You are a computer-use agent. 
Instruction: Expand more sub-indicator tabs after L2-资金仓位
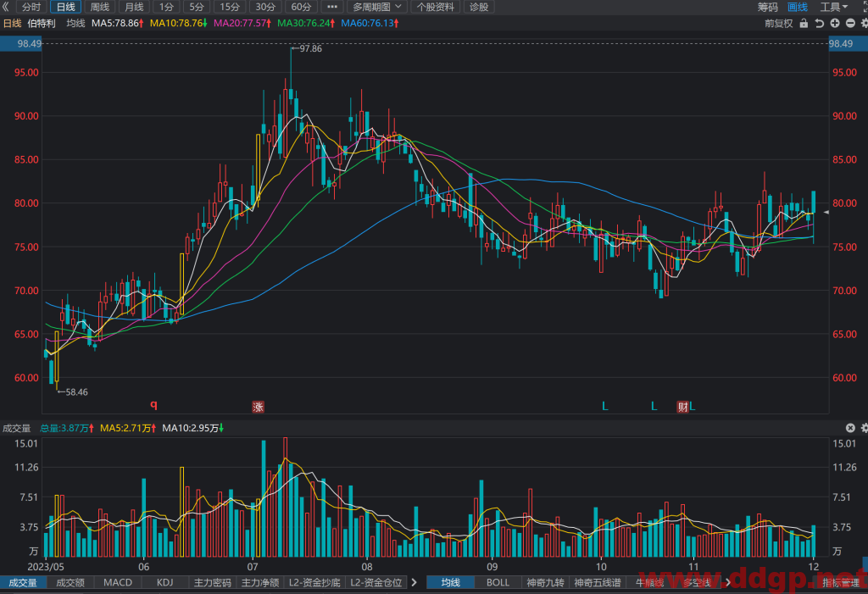(414, 582)
